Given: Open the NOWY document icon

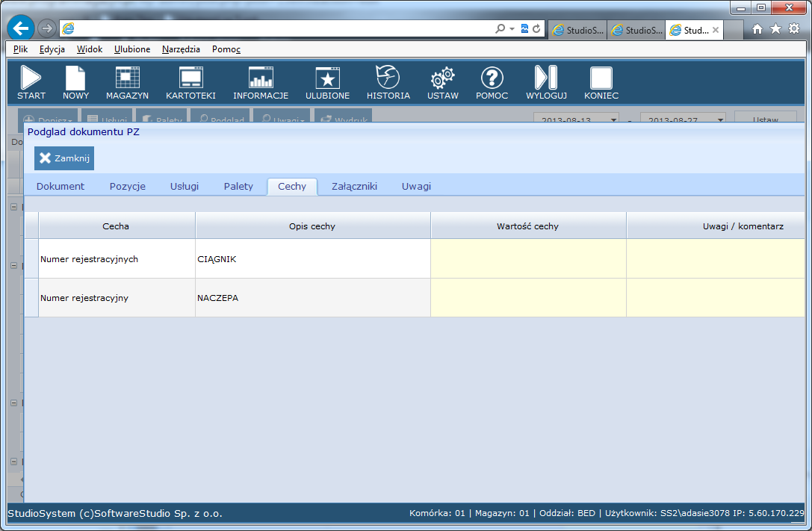Looking at the screenshot, I should coord(75,78).
